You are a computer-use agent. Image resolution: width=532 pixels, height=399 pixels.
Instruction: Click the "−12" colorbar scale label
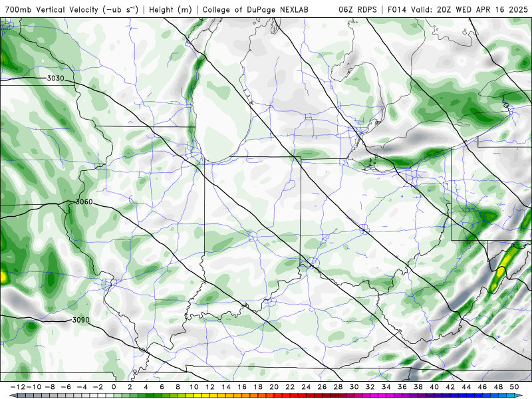click(17, 387)
